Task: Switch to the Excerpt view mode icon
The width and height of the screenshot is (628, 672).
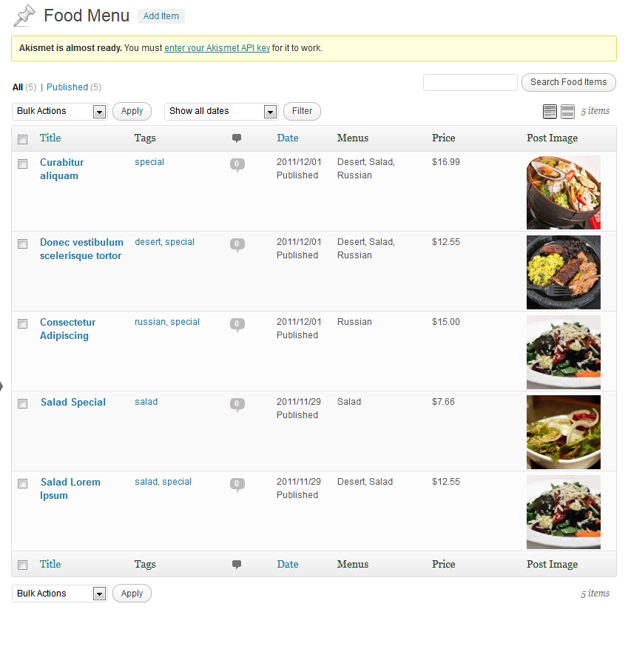Action: coord(567,111)
